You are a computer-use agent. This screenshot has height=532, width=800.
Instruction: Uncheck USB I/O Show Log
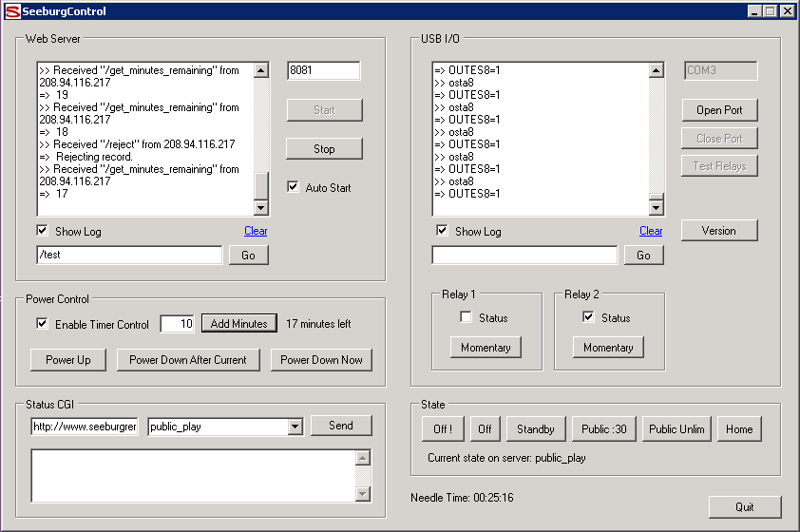443,231
